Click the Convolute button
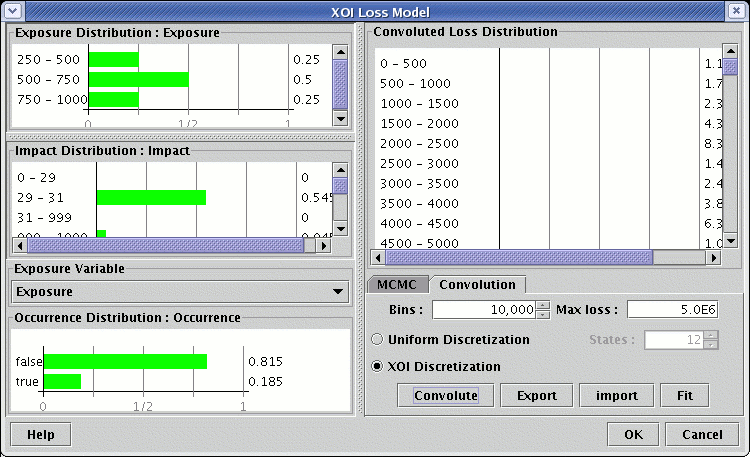The width and height of the screenshot is (750, 457). 446,395
